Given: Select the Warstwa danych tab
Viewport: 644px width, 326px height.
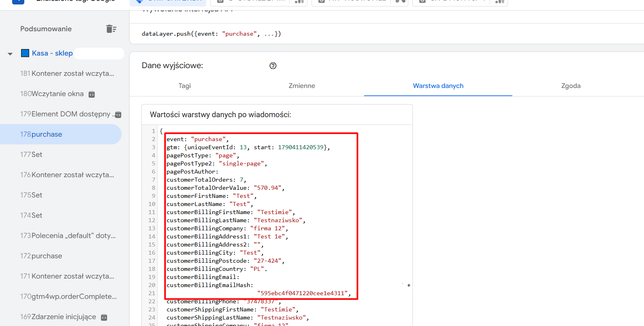Looking at the screenshot, I should (438, 86).
